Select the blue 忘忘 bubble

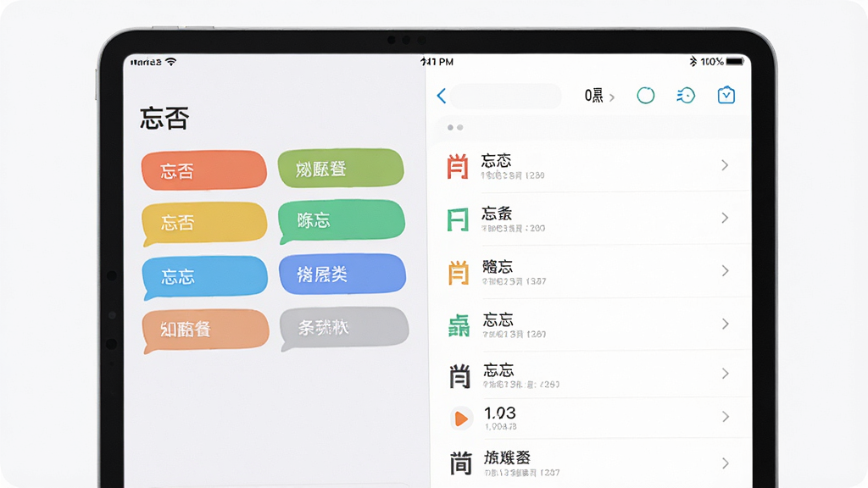[x=205, y=277]
